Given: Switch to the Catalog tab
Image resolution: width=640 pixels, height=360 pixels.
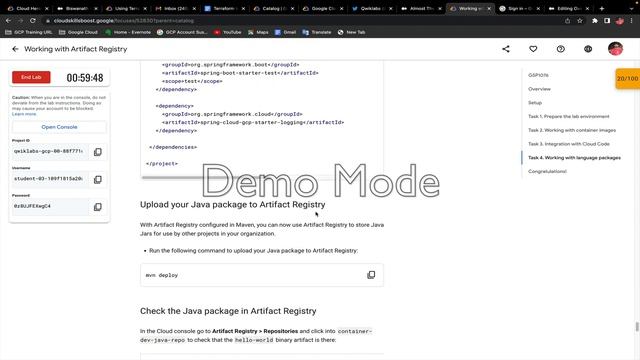Looking at the screenshot, I should point(273,8).
